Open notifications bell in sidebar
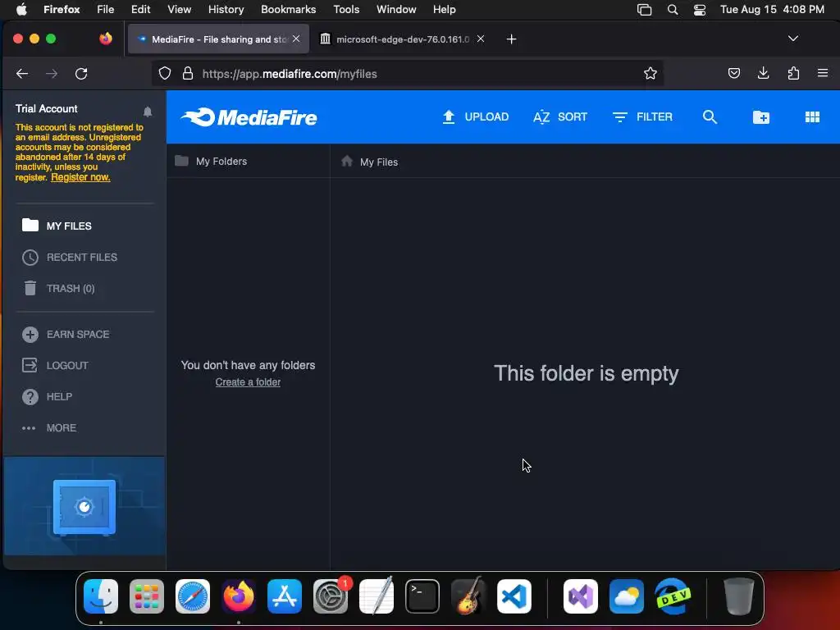This screenshot has width=840, height=630. (x=148, y=112)
